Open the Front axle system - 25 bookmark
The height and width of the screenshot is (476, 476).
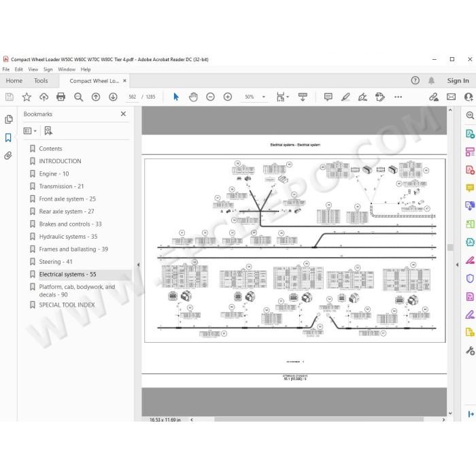67,199
